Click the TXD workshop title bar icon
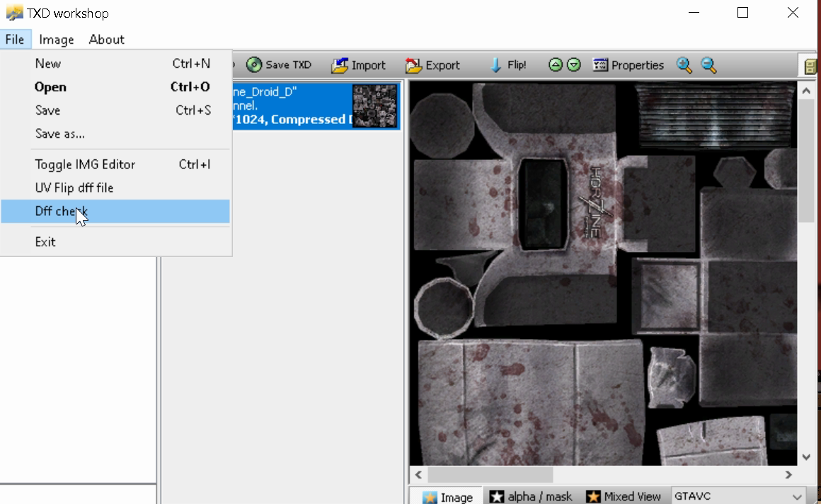The height and width of the screenshot is (504, 821). point(14,13)
